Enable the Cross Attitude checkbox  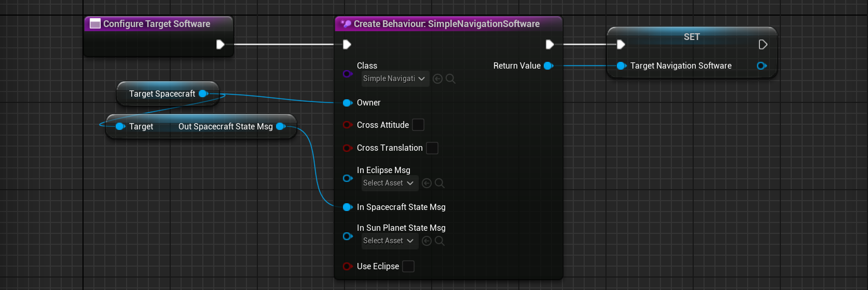[x=418, y=125]
